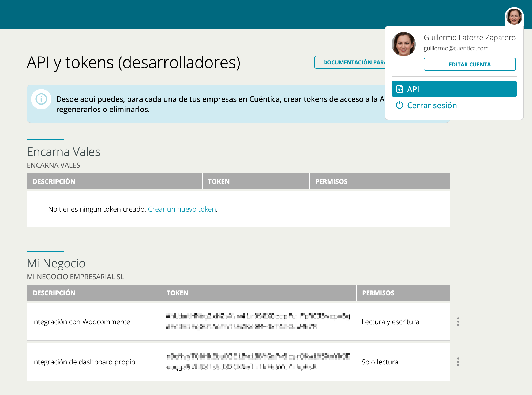Click the API code-file icon
Screen dimensions: 532x395
coord(400,89)
